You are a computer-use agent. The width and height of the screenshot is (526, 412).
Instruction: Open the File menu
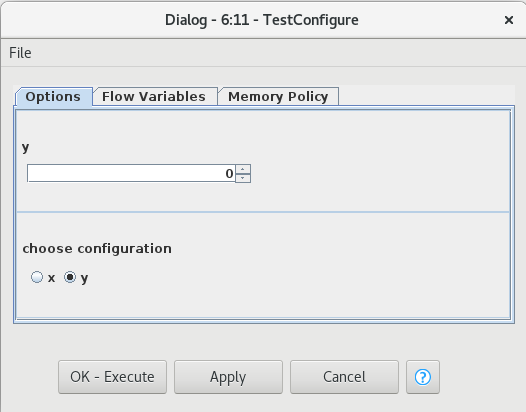(x=20, y=53)
